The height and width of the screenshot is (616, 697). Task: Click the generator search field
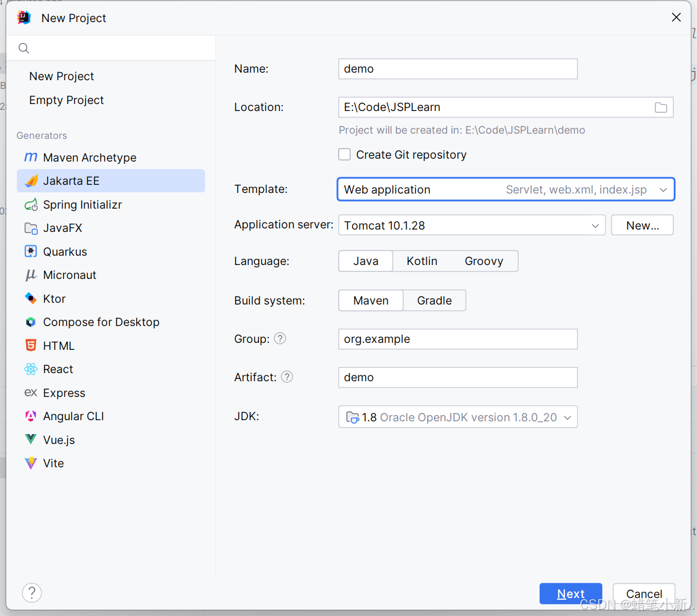click(x=111, y=48)
